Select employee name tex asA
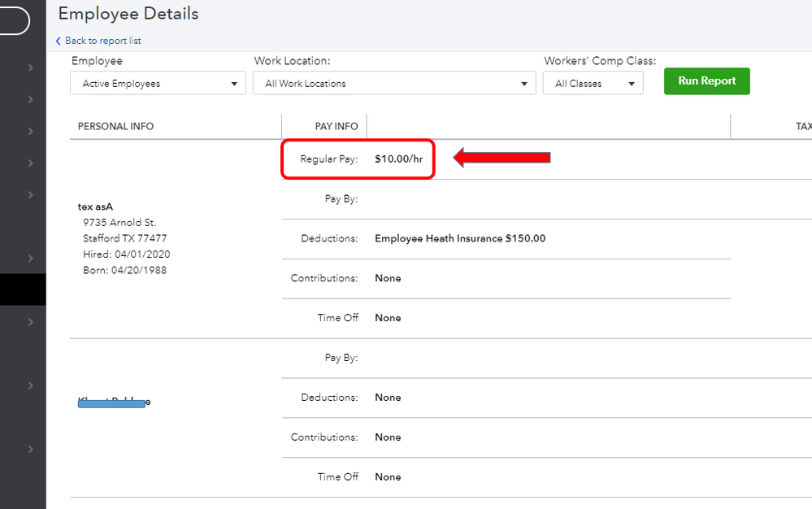The width and height of the screenshot is (812, 509). pyautogui.click(x=95, y=207)
